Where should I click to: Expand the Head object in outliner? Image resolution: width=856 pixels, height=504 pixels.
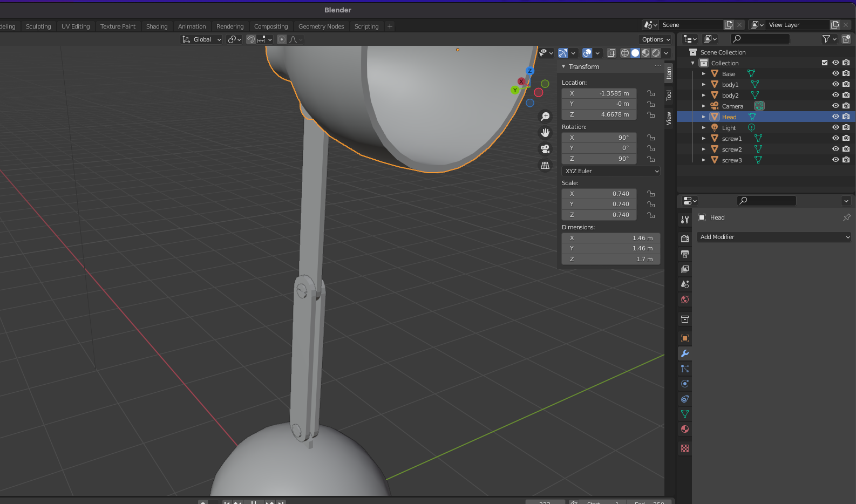tap(704, 117)
